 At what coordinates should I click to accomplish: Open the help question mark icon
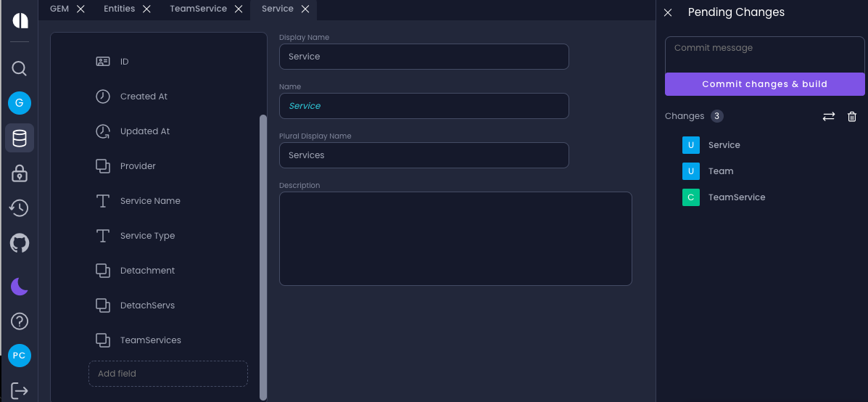pyautogui.click(x=20, y=321)
